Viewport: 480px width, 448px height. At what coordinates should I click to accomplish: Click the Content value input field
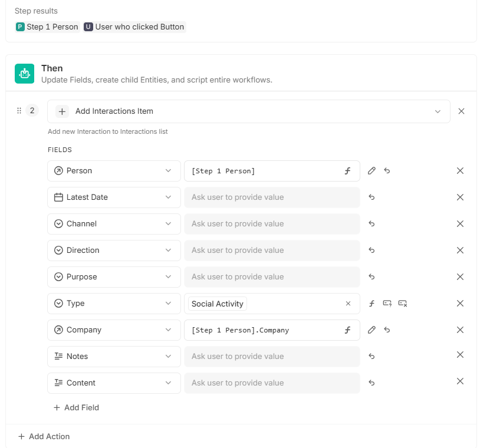pos(272,383)
